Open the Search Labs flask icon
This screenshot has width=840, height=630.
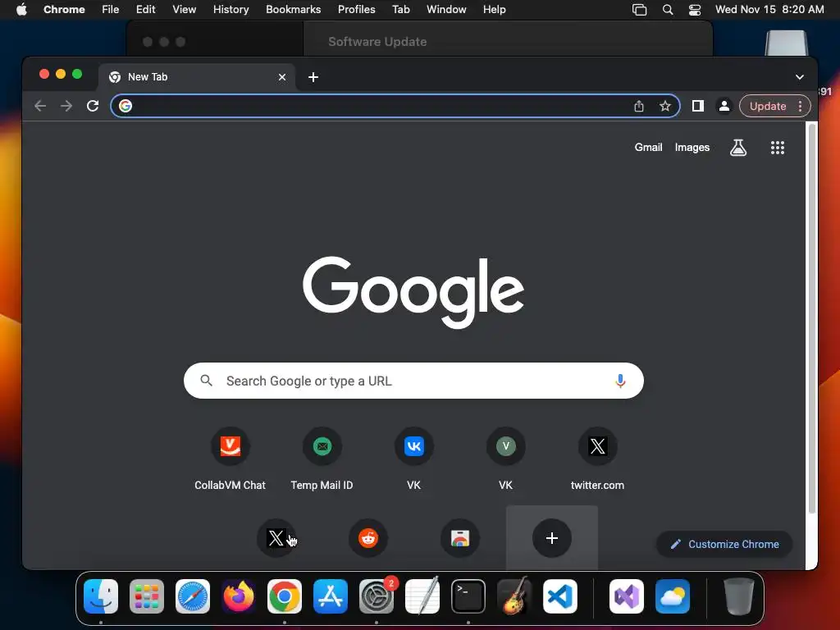pyautogui.click(x=738, y=148)
